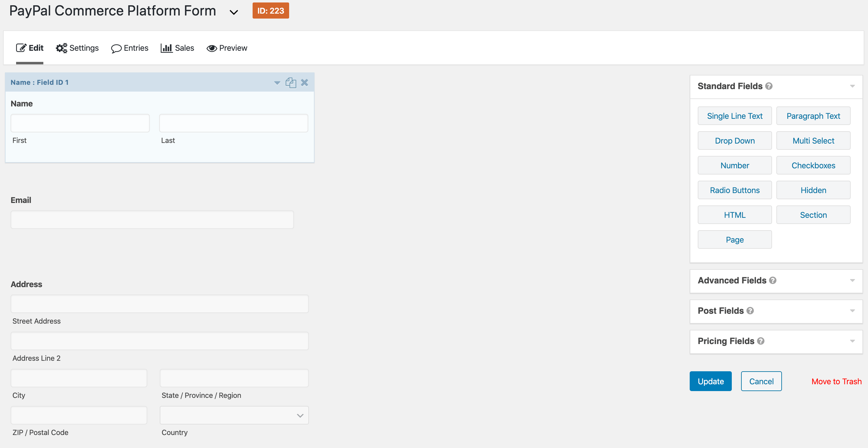Screen dimensions: 868x448
Task: Duplicate the Name field
Action: coord(290,83)
